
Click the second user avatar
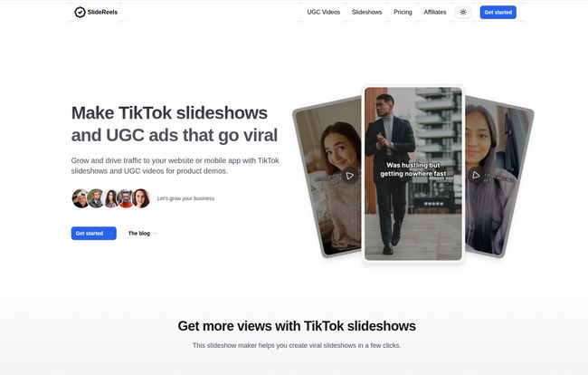96,198
